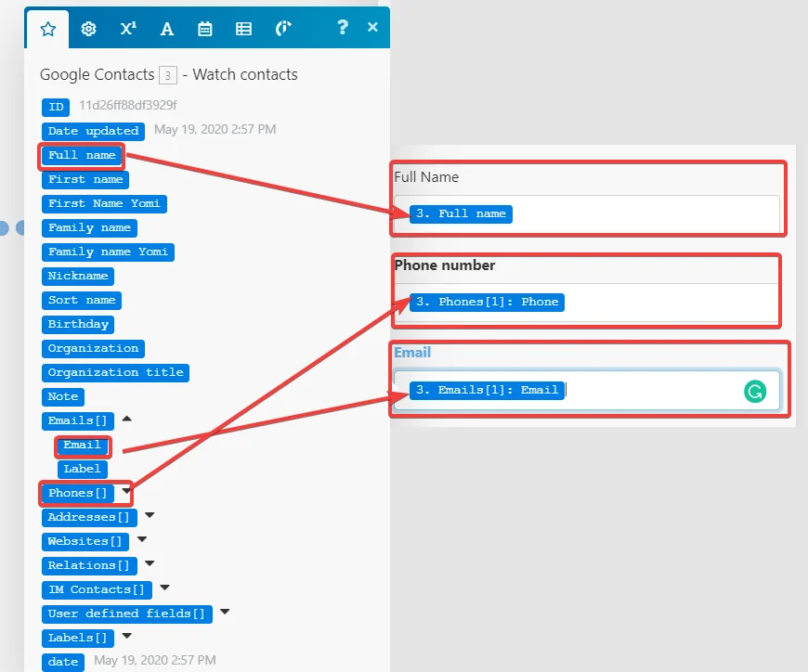808x672 pixels.
Task: Open the star favorites tab
Action: coord(48,29)
